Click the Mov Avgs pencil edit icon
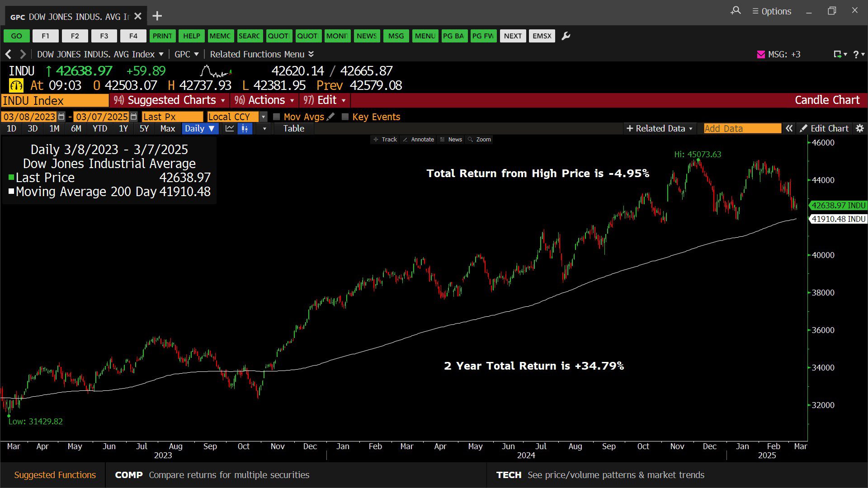The height and width of the screenshot is (488, 868). pos(331,117)
